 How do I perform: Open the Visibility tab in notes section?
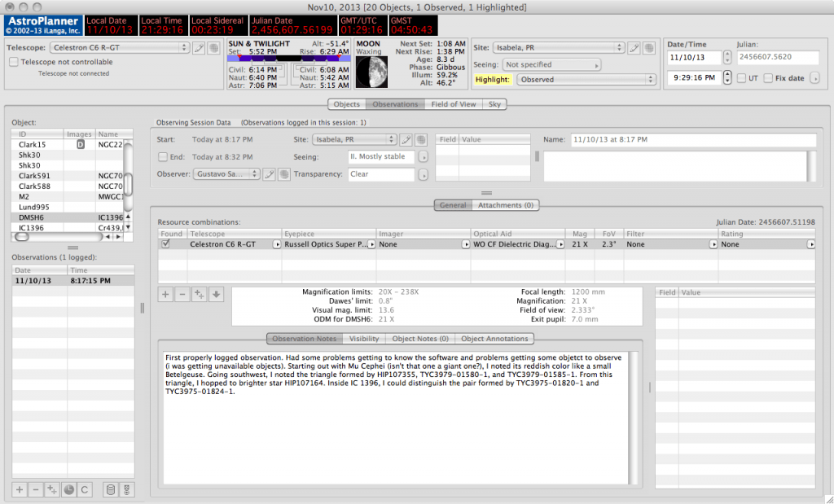[364, 339]
